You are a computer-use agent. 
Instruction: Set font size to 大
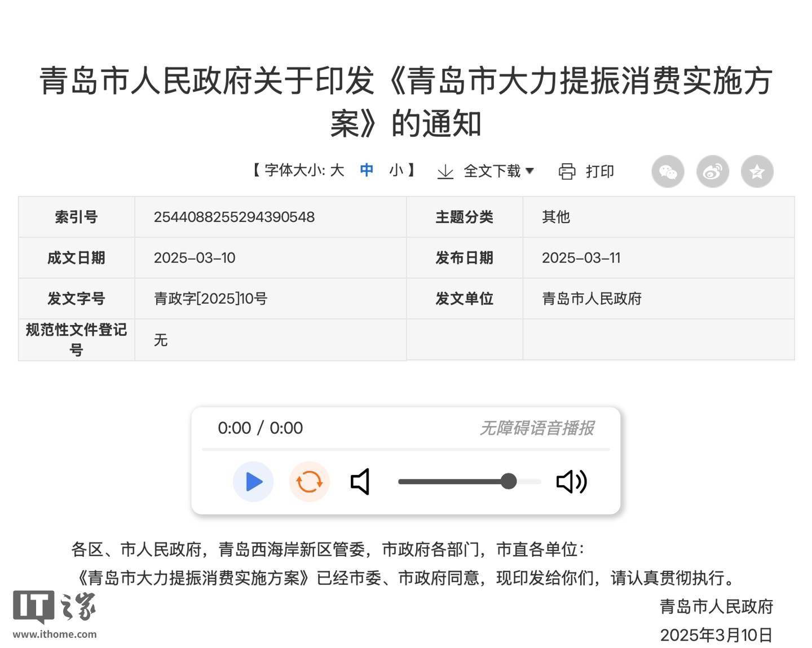[x=337, y=170]
